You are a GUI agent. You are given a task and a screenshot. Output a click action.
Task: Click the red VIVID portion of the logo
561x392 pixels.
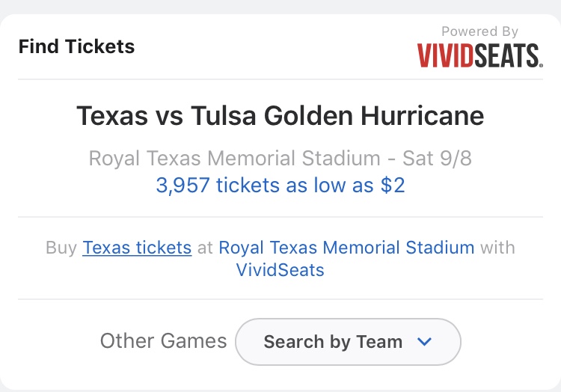[446, 55]
